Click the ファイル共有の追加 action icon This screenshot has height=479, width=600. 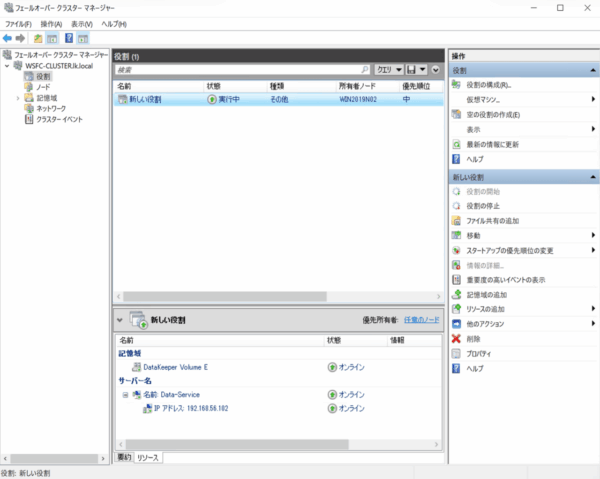456,221
